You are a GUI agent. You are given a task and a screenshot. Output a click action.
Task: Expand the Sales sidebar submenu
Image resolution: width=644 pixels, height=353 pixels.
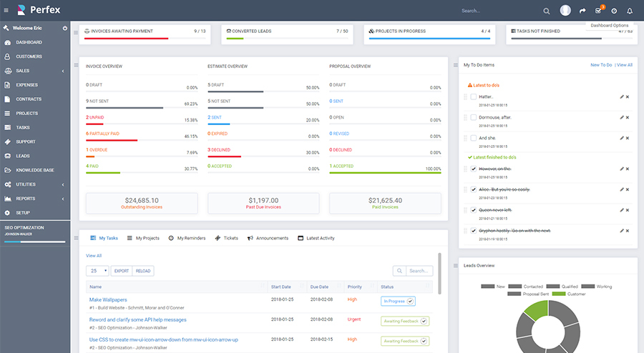(x=35, y=71)
